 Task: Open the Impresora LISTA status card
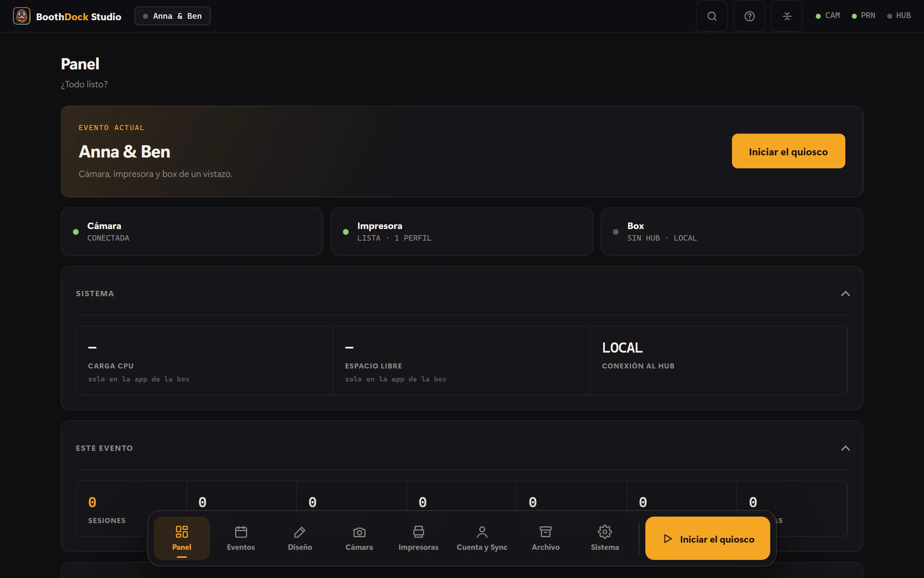coord(462,232)
